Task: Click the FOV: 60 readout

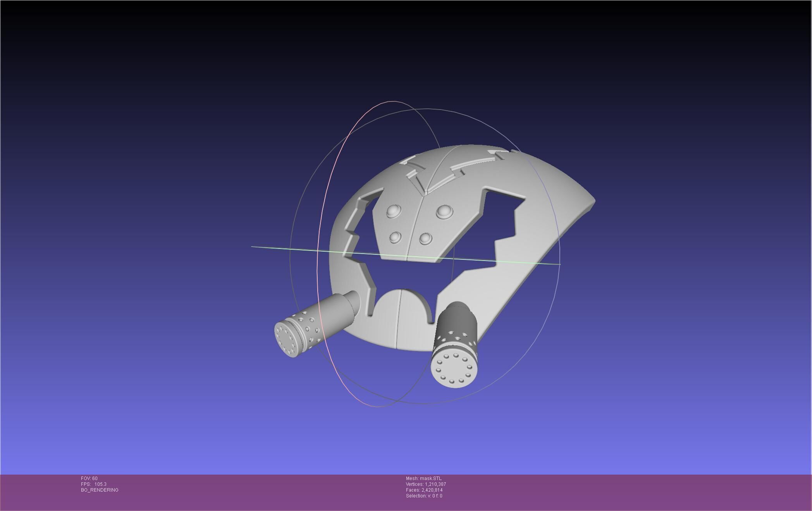Action: point(89,478)
